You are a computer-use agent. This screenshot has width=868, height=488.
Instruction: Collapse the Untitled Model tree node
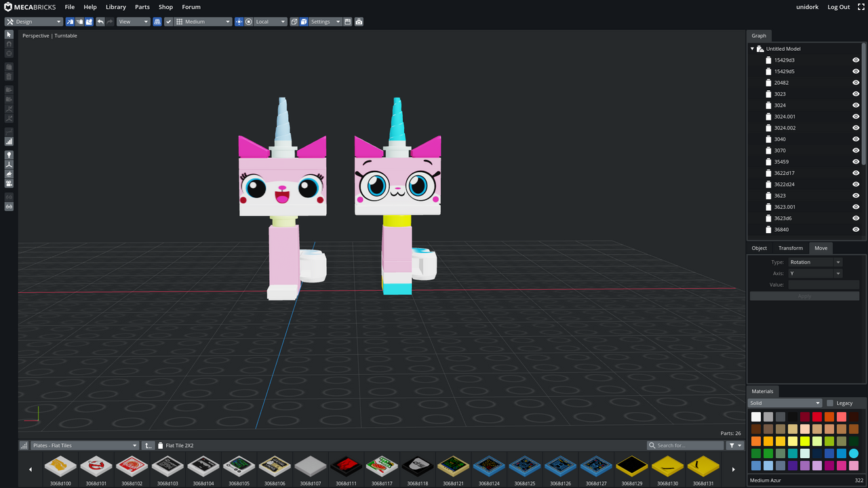tap(752, 49)
